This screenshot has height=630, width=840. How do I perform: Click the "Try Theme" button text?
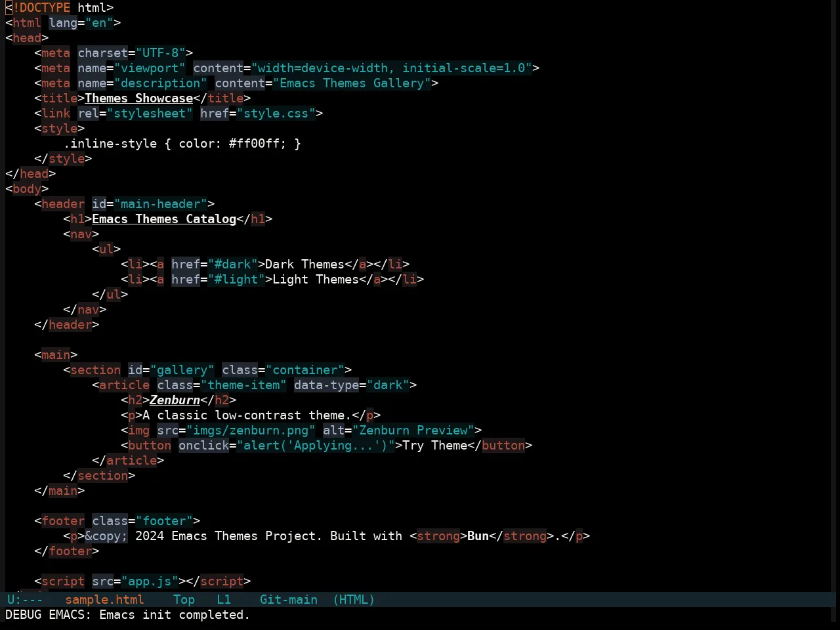435,446
